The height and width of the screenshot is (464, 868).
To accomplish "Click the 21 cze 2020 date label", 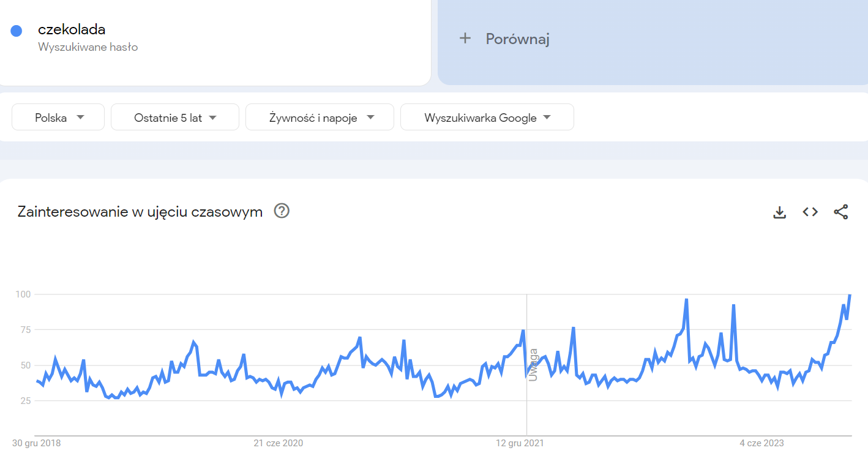I will pyautogui.click(x=278, y=443).
